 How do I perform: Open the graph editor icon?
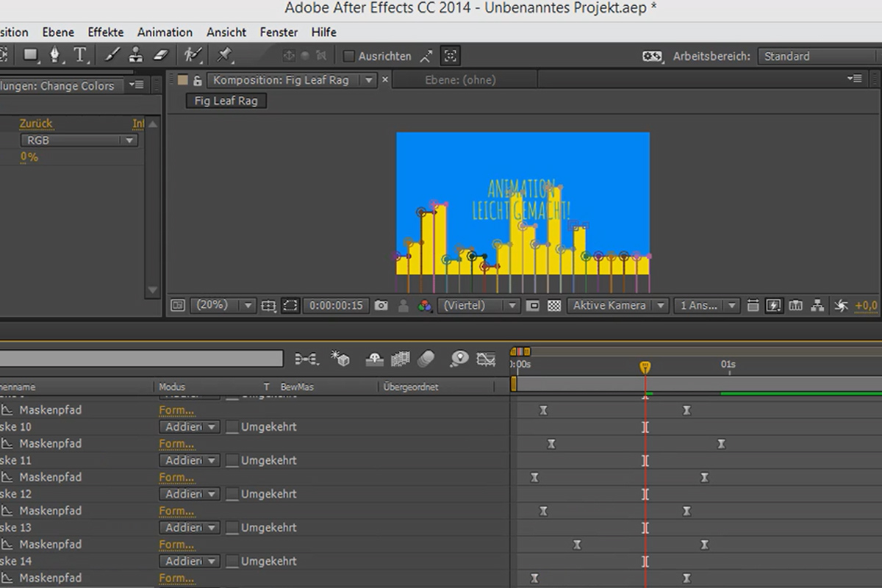pyautogui.click(x=486, y=359)
